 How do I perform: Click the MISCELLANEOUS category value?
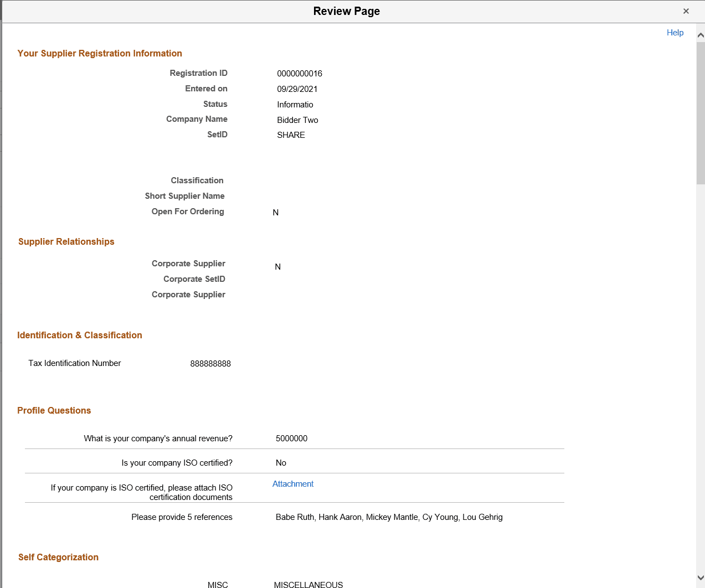tap(308, 585)
